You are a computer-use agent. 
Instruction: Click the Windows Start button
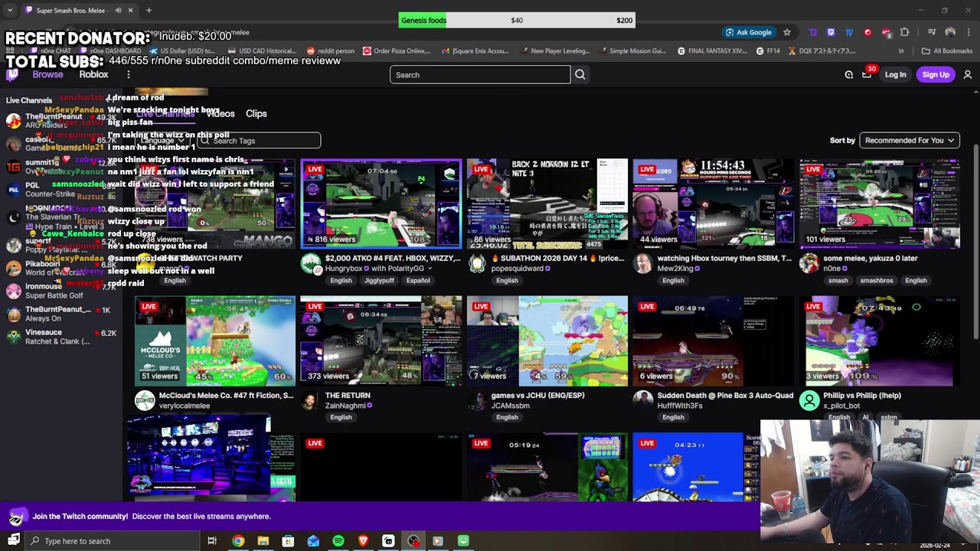pos(13,541)
